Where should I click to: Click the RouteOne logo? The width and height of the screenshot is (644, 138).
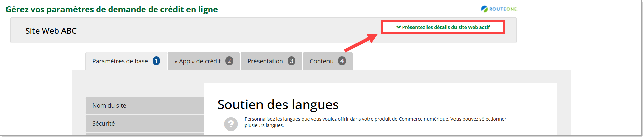point(499,9)
